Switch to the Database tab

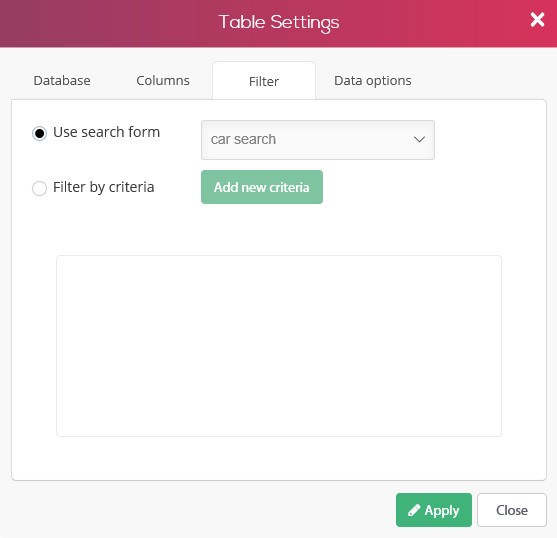(x=62, y=81)
